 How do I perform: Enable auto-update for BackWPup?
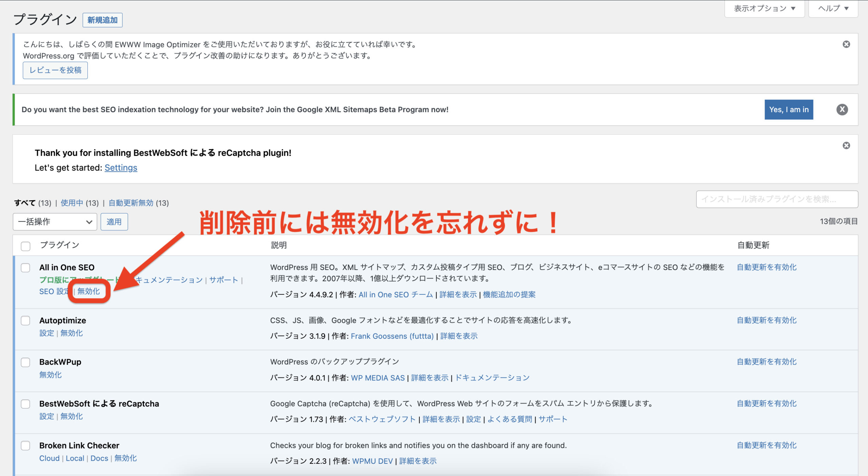coord(767,362)
